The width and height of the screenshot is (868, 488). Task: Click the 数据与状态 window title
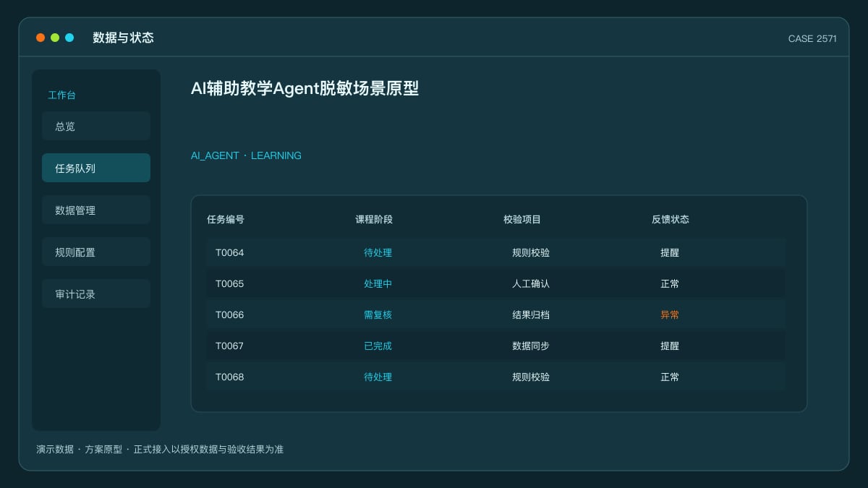click(x=123, y=38)
